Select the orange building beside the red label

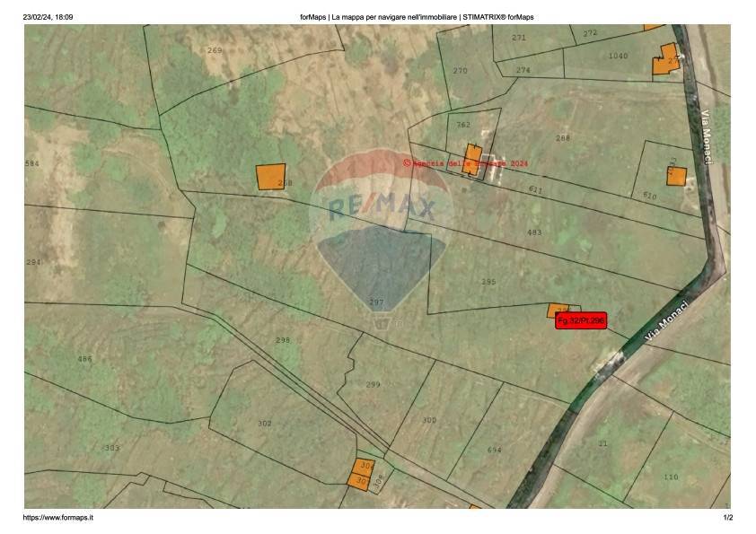pyautogui.click(x=556, y=311)
